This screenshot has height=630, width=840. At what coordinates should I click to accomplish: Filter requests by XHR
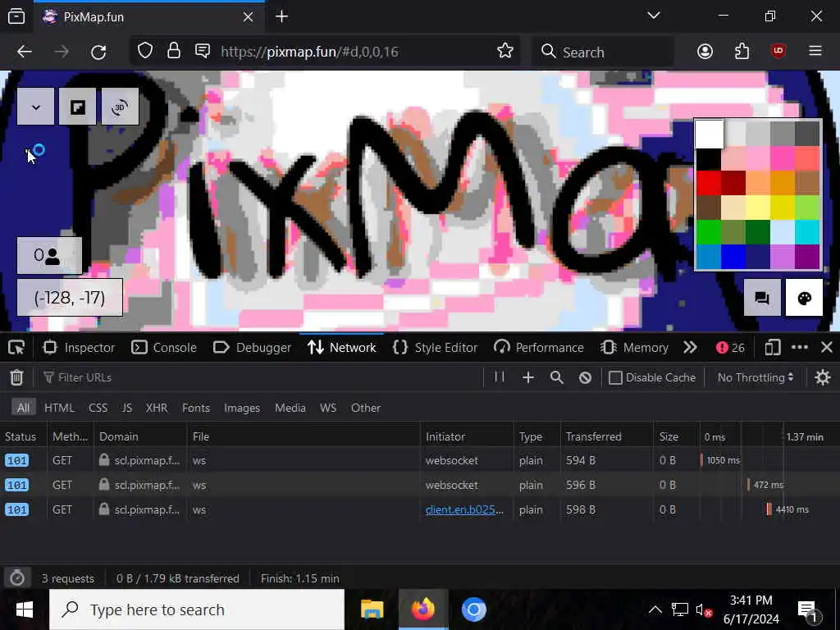point(157,408)
